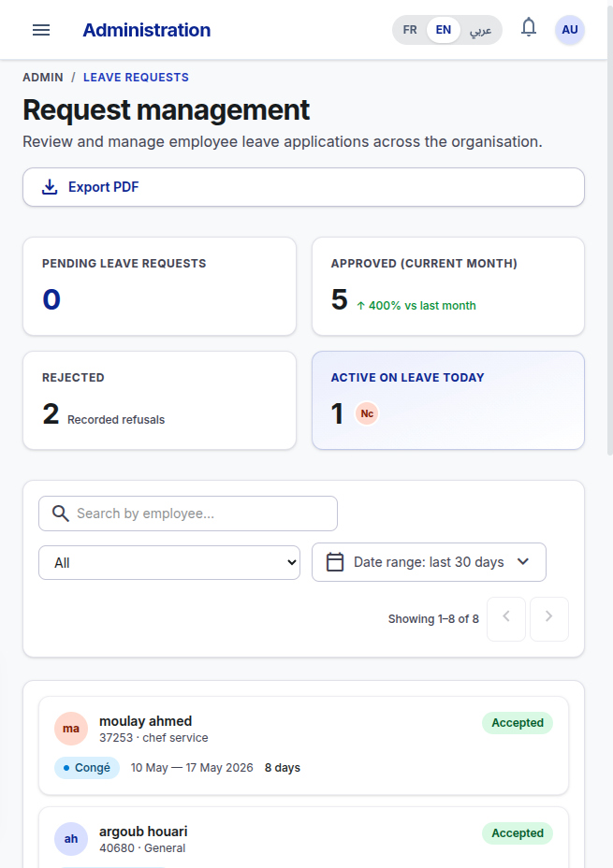This screenshot has width=613, height=868.
Task: Open the hamburger navigation menu
Action: pyautogui.click(x=41, y=30)
